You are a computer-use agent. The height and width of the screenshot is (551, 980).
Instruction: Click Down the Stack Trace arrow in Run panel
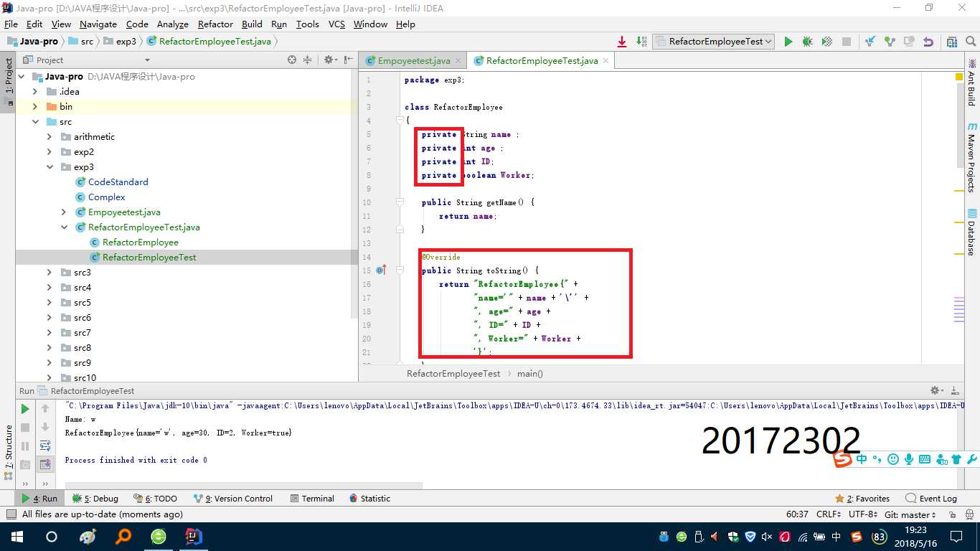click(44, 428)
